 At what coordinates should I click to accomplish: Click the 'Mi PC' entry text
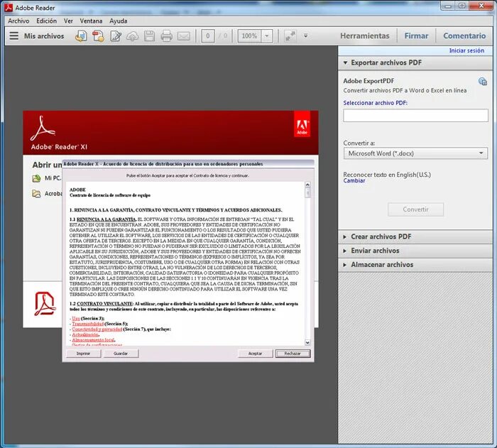(x=53, y=178)
